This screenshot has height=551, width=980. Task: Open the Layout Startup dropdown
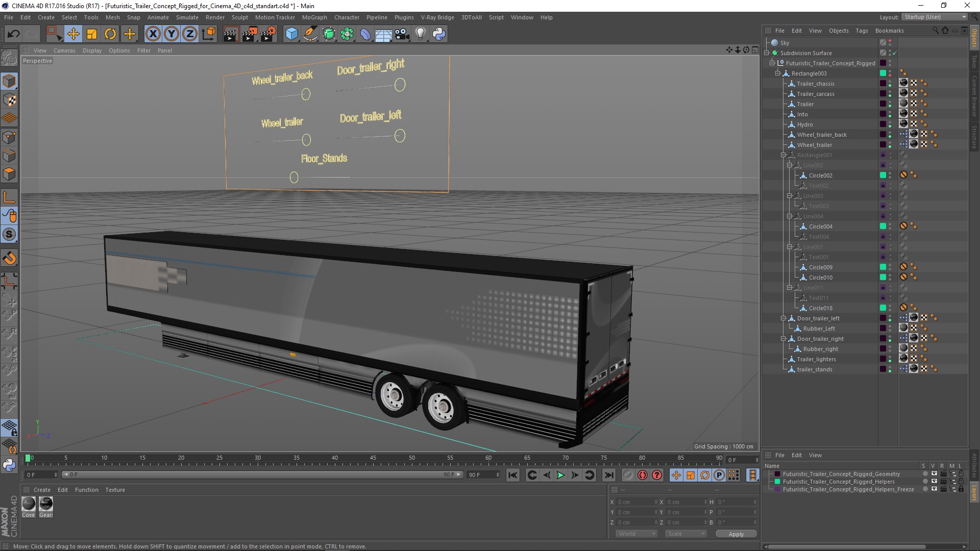coord(935,17)
